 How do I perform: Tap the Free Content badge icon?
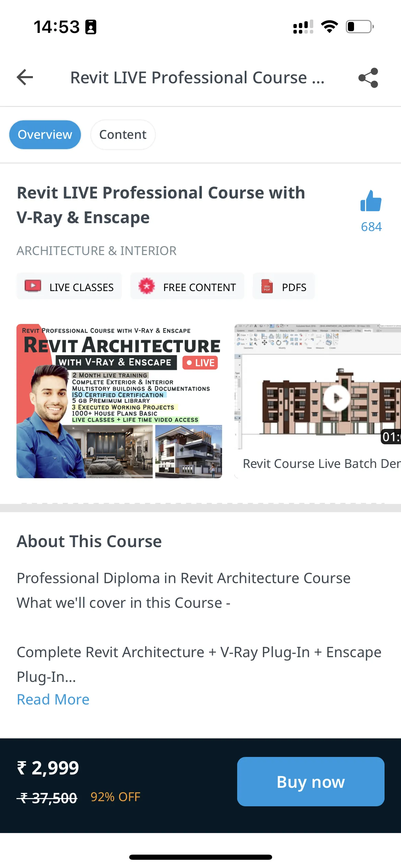coord(147,286)
